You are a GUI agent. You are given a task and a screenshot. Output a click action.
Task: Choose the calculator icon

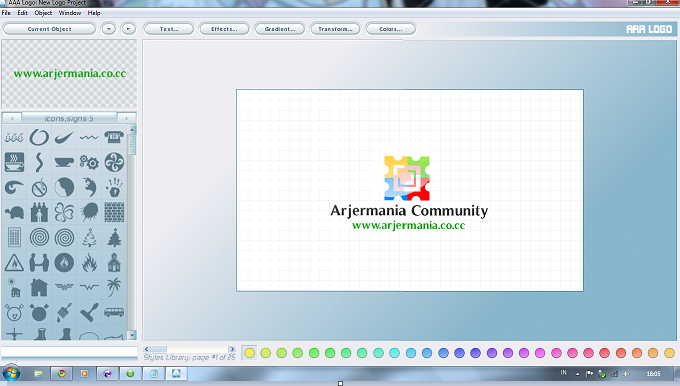(x=14, y=238)
